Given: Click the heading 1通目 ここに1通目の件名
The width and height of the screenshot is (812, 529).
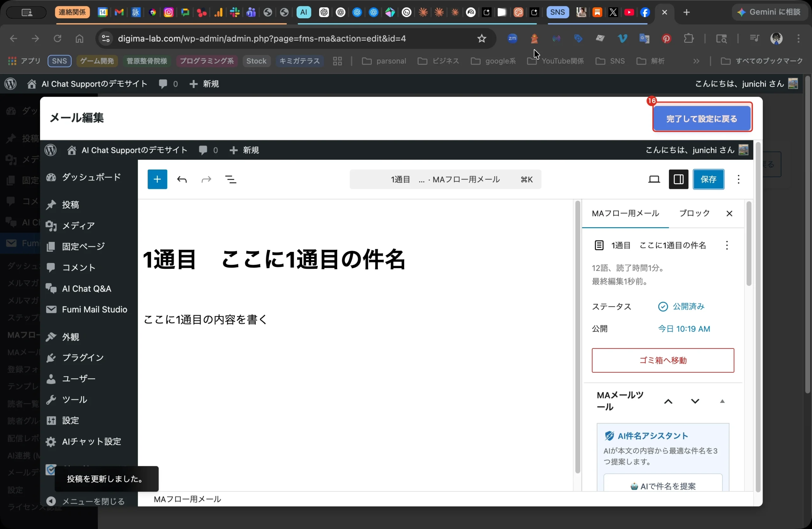Looking at the screenshot, I should (x=274, y=259).
